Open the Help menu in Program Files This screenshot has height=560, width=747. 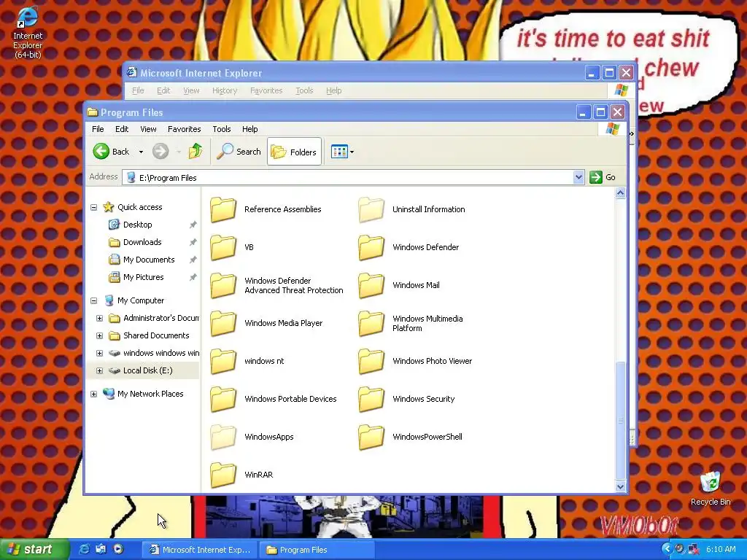pyautogui.click(x=249, y=129)
